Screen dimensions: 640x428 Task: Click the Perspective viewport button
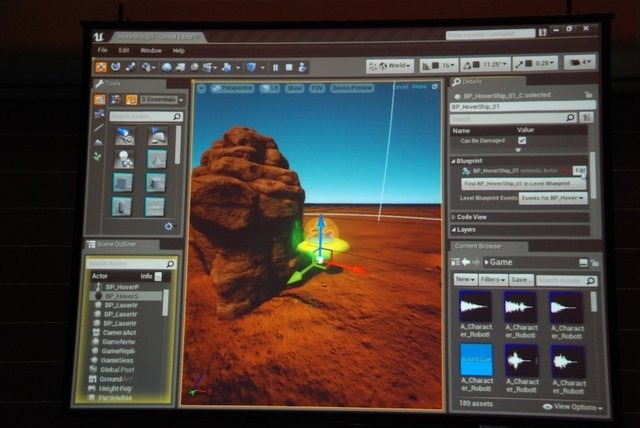pos(233,88)
